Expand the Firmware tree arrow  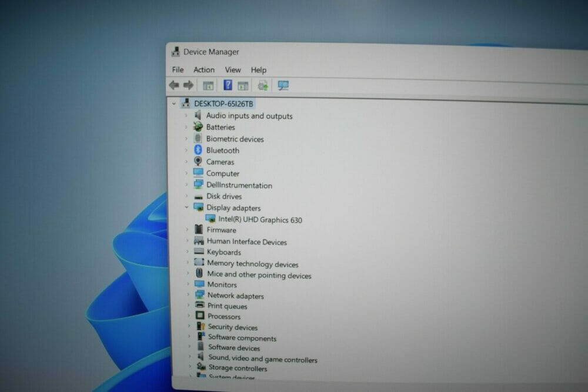[x=187, y=229]
